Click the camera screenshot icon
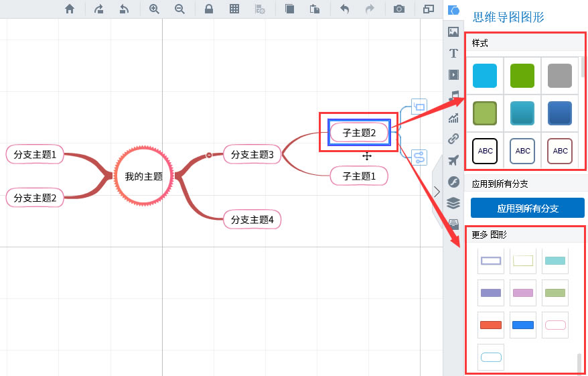Viewport: 588px width, 376px height. click(399, 9)
